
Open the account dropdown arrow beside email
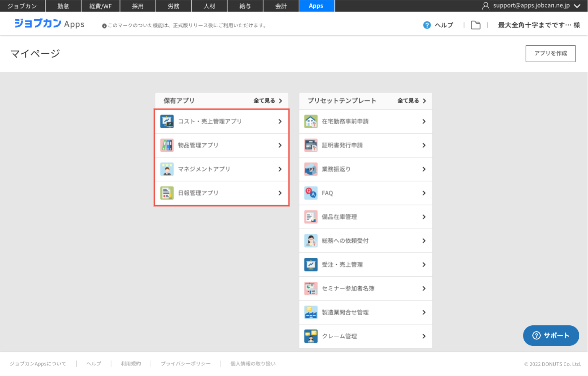click(577, 6)
